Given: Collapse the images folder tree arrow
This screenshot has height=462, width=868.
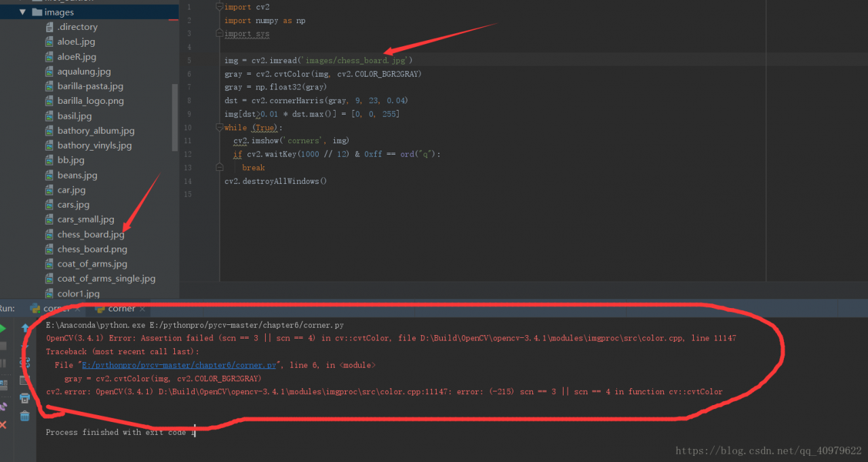Looking at the screenshot, I should point(22,12).
